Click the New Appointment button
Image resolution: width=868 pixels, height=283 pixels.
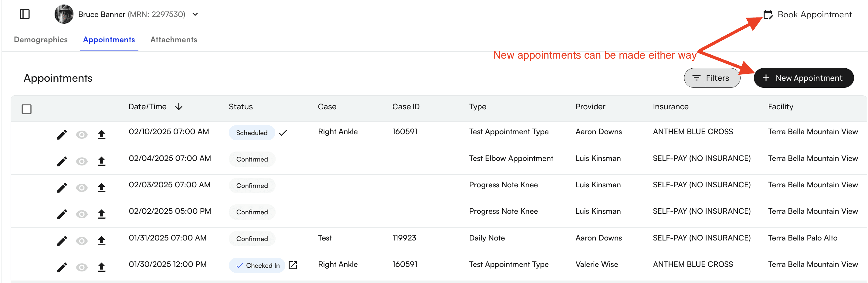803,78
